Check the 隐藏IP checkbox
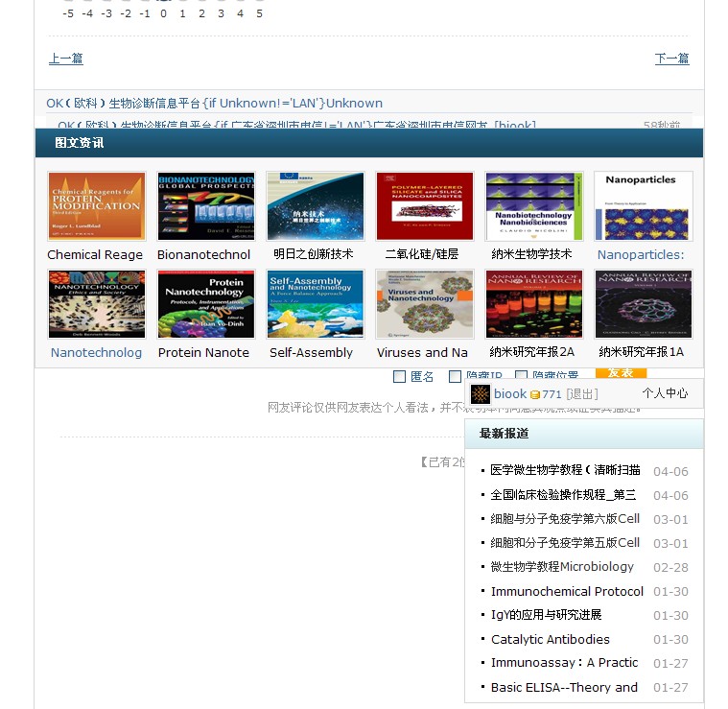Screen dimensions: 728x709 [x=455, y=376]
